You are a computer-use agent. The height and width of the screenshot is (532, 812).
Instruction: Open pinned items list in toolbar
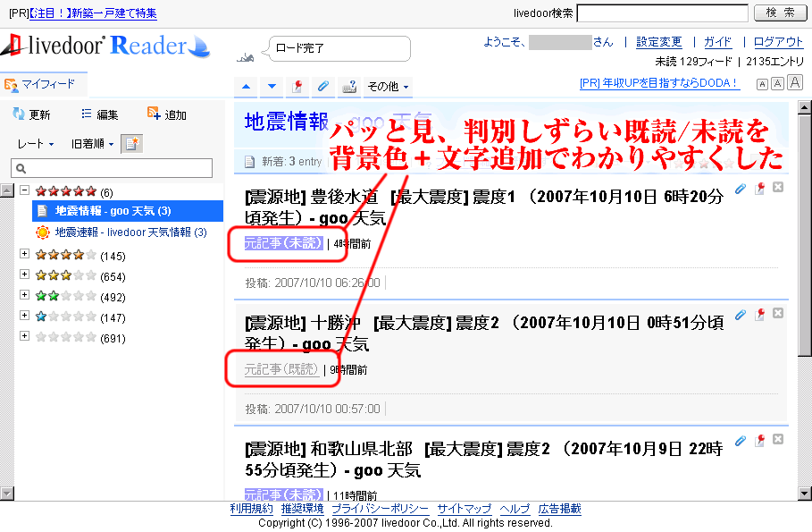point(297,87)
